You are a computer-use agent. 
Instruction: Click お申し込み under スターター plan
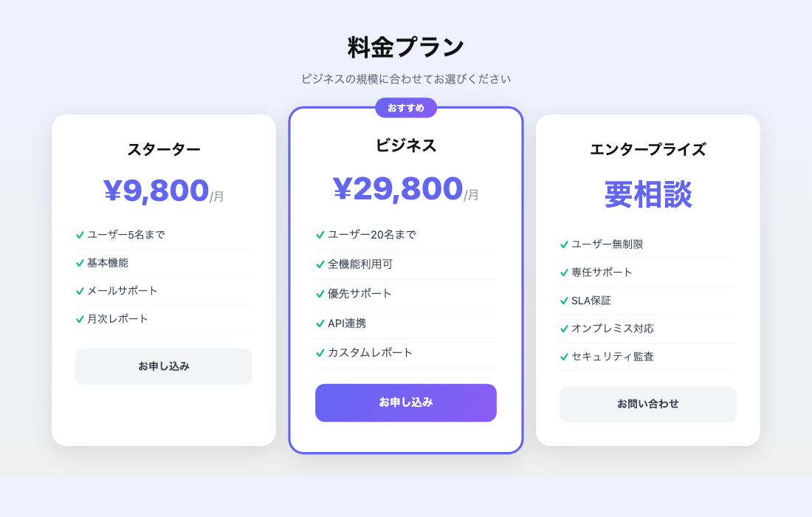click(163, 366)
